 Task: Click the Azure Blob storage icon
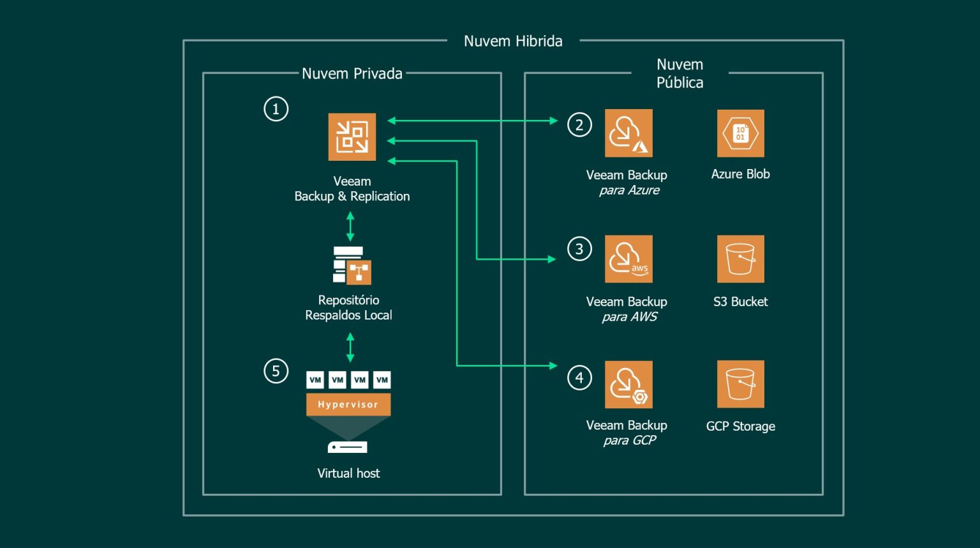(x=741, y=133)
